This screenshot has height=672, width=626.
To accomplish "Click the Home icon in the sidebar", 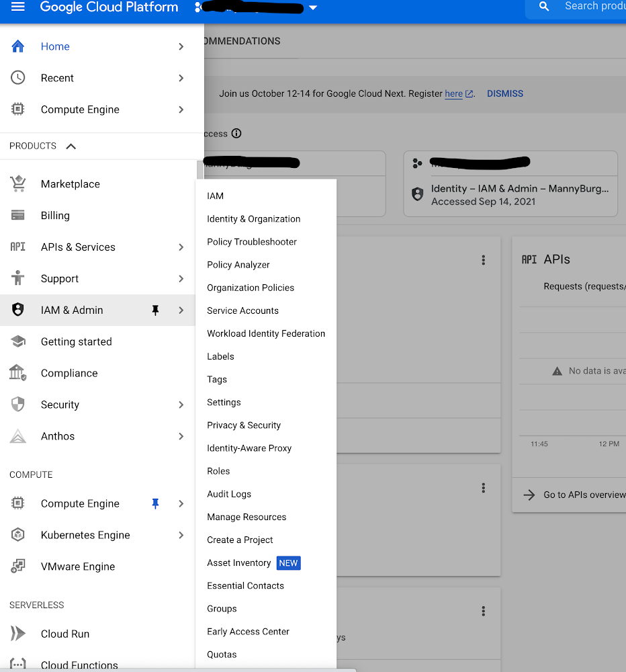I will [17, 46].
